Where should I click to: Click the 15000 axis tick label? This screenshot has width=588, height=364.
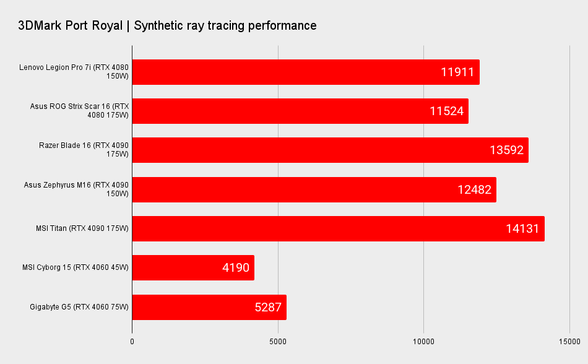coord(569,342)
